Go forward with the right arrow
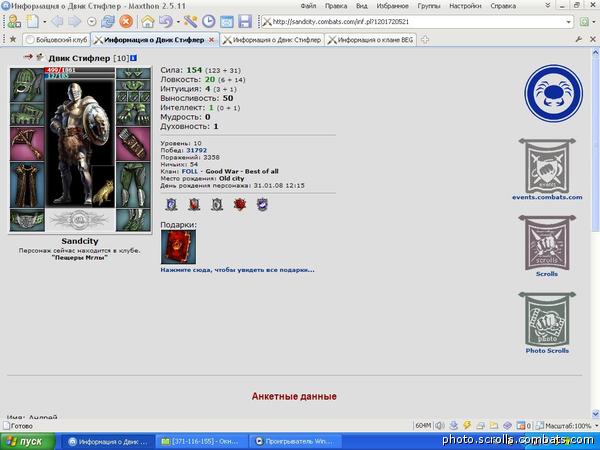Image resolution: width=600 pixels, height=450 pixels. tap(75, 21)
